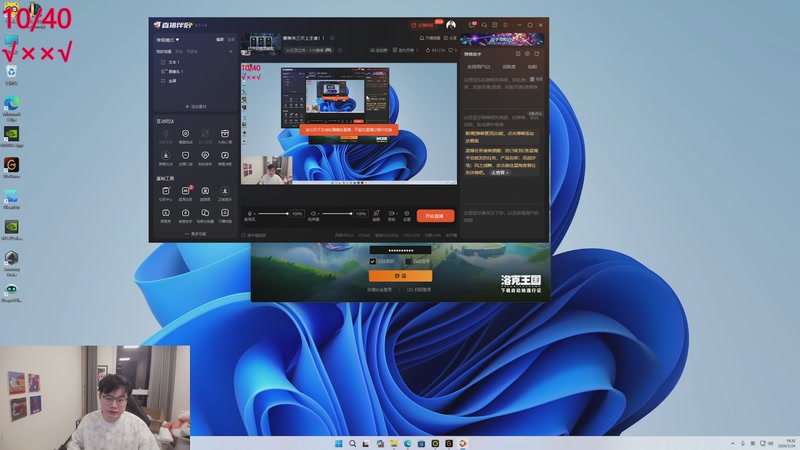
Task: Switch to the last 弹幕助手 tab
Action: point(532,67)
